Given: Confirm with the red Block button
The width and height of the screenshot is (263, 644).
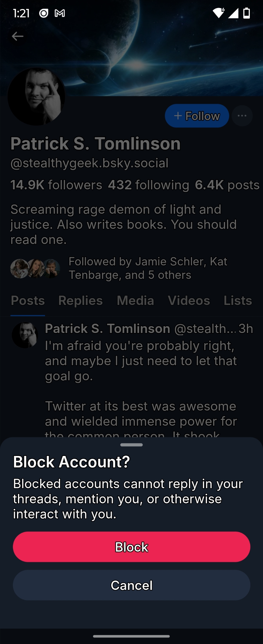Looking at the screenshot, I should click(x=131, y=547).
